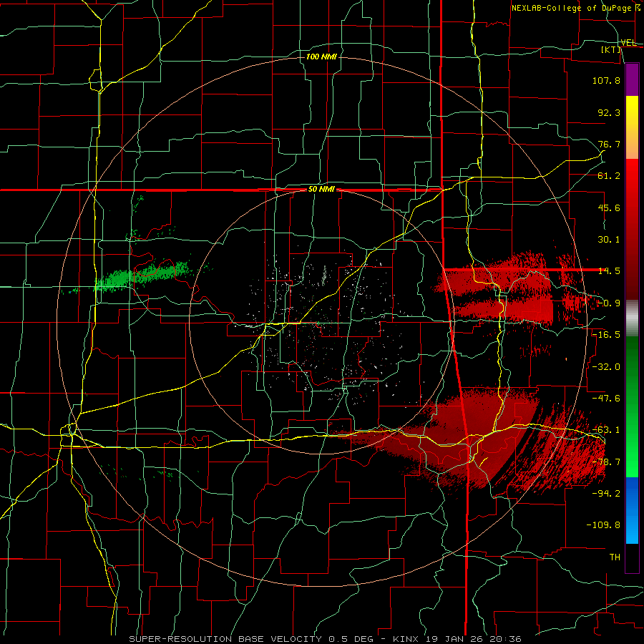Select the -109.8 velocity scale value
The width and height of the screenshot is (644, 644).
(603, 525)
